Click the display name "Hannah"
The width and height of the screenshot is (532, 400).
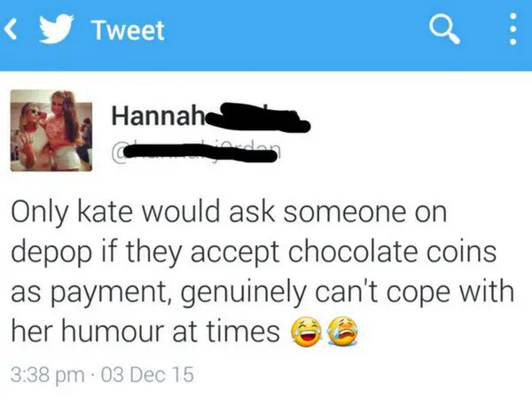point(159,115)
